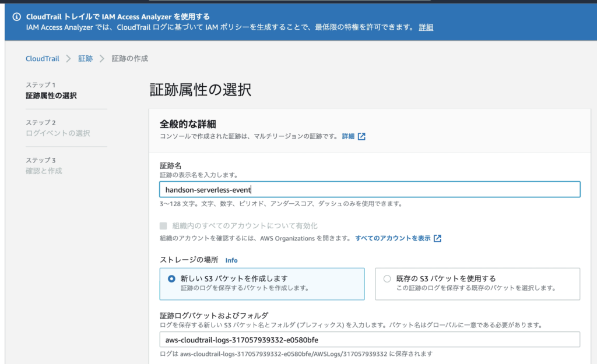
Task: Go to CloudTrail breadcrumb link
Action: point(42,59)
